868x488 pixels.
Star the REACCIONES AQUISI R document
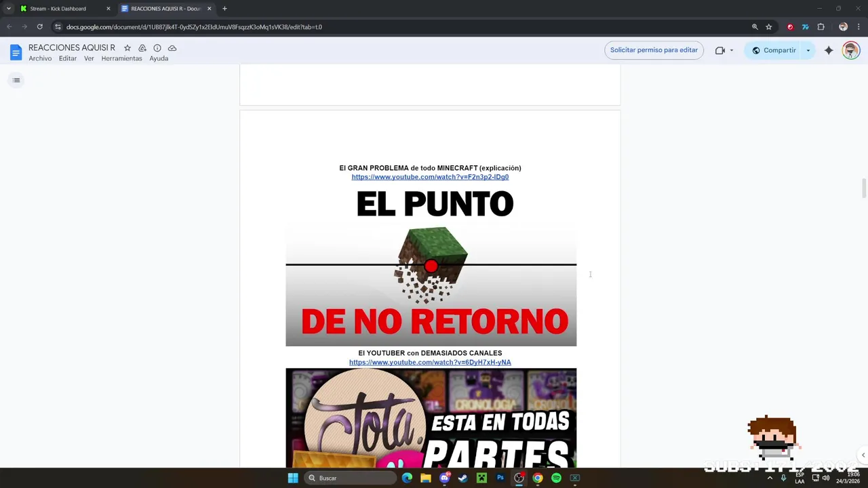pyautogui.click(x=127, y=48)
